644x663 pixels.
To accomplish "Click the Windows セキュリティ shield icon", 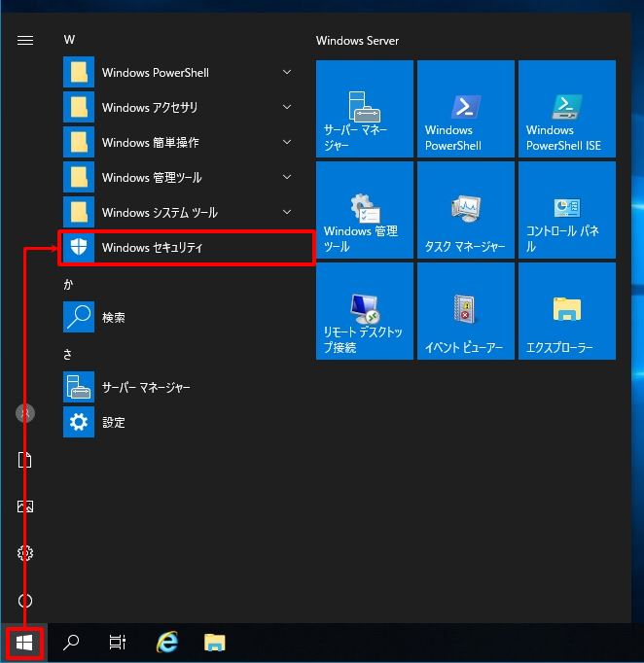I will 79,247.
